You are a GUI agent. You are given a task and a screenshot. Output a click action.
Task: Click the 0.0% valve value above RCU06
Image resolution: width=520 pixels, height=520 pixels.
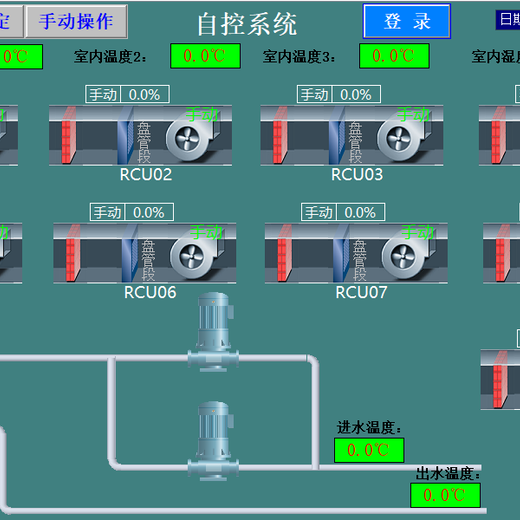[x=149, y=212]
